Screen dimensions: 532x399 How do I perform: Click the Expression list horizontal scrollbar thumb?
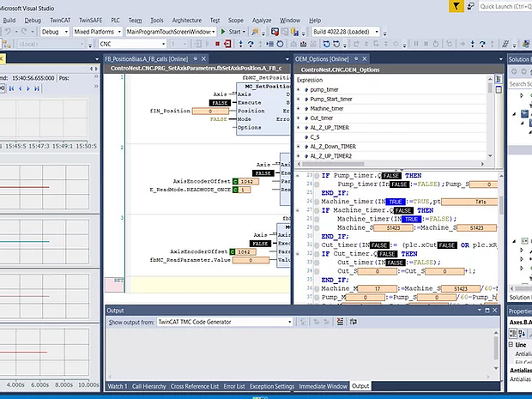[x=333, y=164]
